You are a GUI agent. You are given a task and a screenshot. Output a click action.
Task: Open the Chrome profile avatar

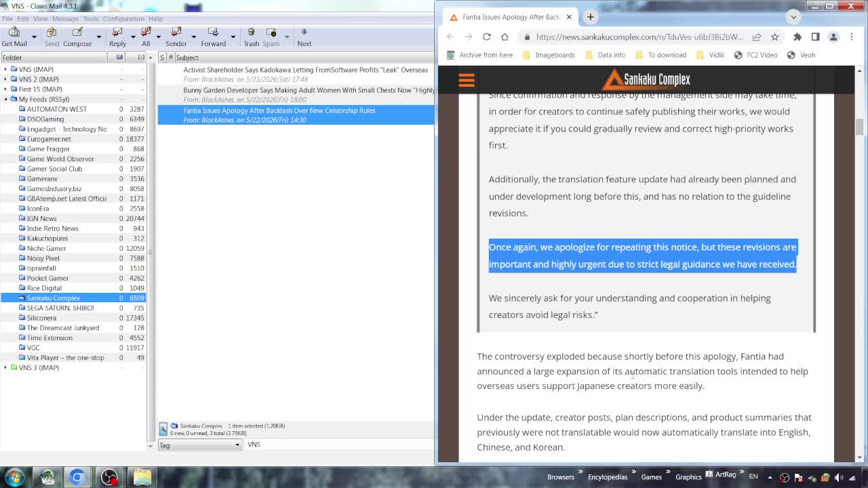(833, 37)
